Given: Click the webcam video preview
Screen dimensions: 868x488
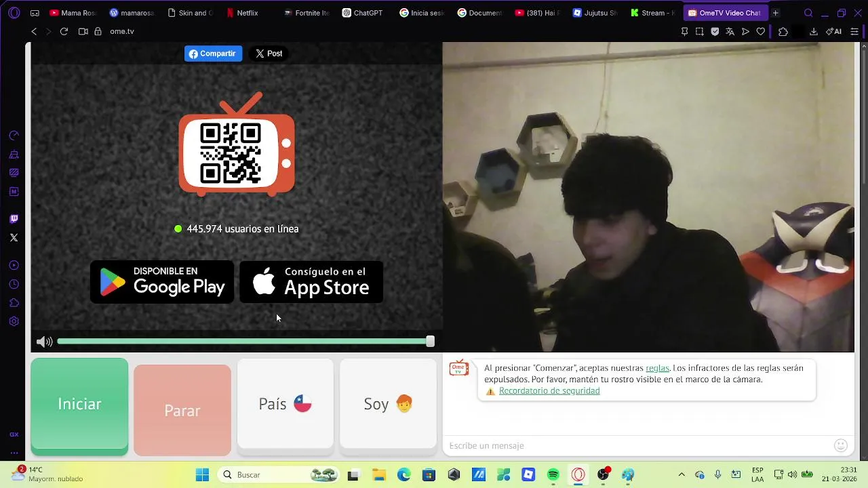Looking at the screenshot, I should coord(648,197).
